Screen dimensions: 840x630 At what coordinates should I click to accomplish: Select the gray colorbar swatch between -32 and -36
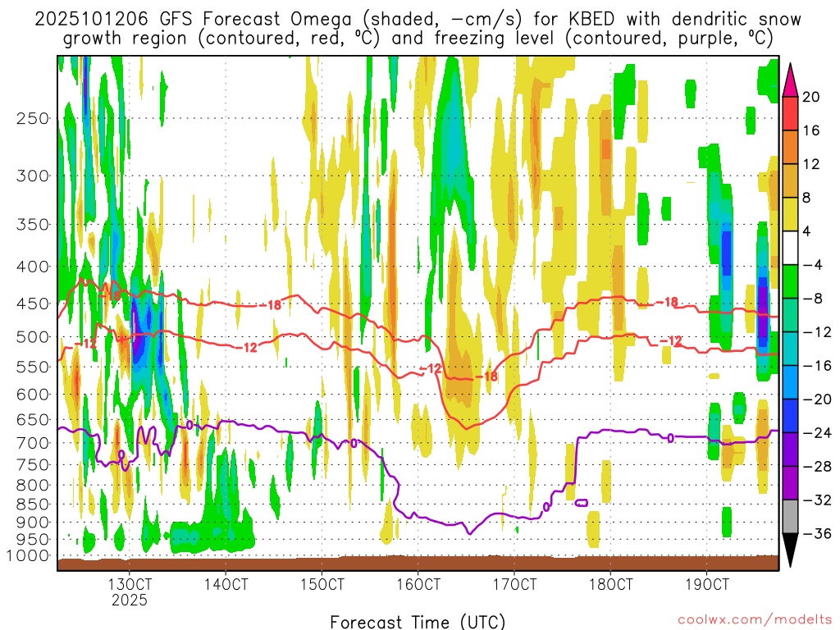click(790, 517)
